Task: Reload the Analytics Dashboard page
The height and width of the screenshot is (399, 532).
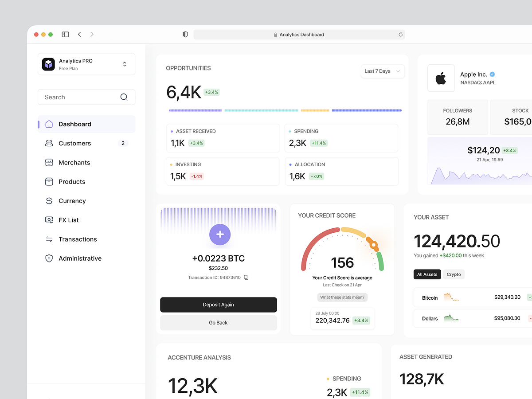Action: 400,35
